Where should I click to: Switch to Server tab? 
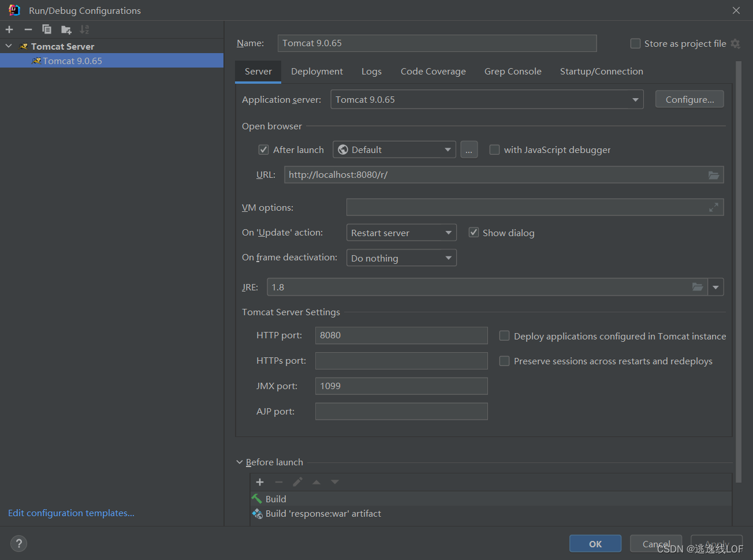(x=258, y=72)
